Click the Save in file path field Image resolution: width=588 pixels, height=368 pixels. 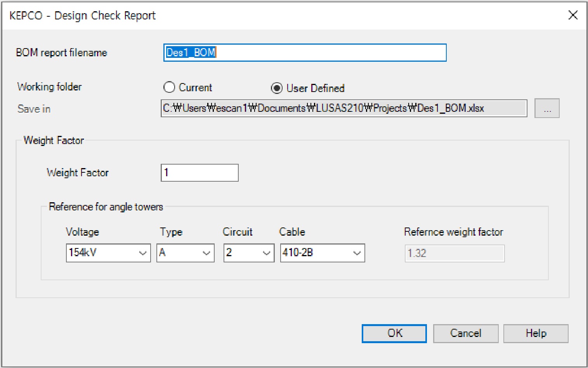point(343,108)
